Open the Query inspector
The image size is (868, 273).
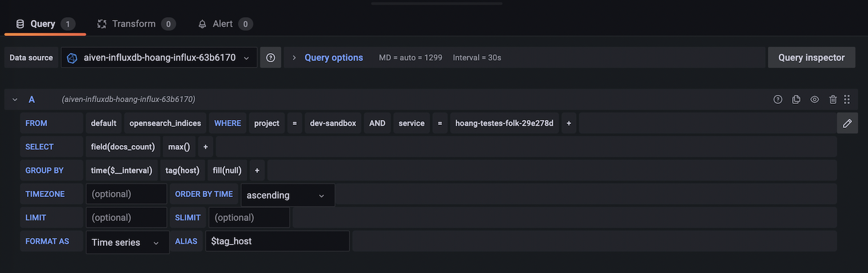pos(811,58)
